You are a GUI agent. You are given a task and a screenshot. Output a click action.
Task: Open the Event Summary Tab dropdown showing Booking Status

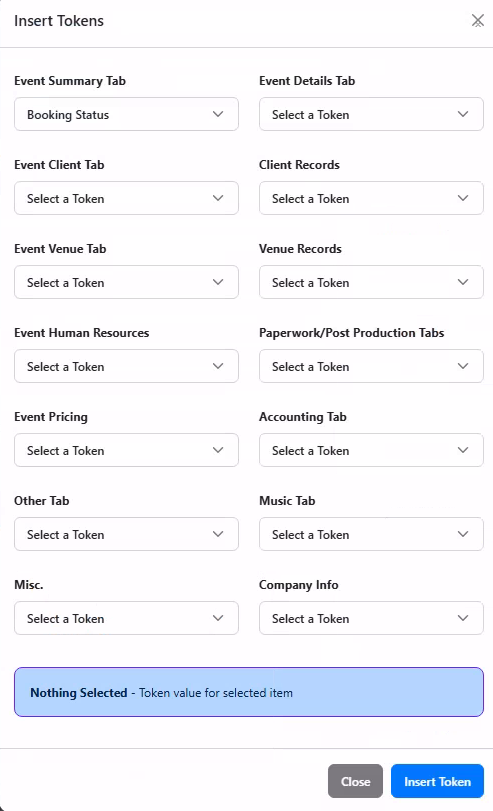pos(126,114)
